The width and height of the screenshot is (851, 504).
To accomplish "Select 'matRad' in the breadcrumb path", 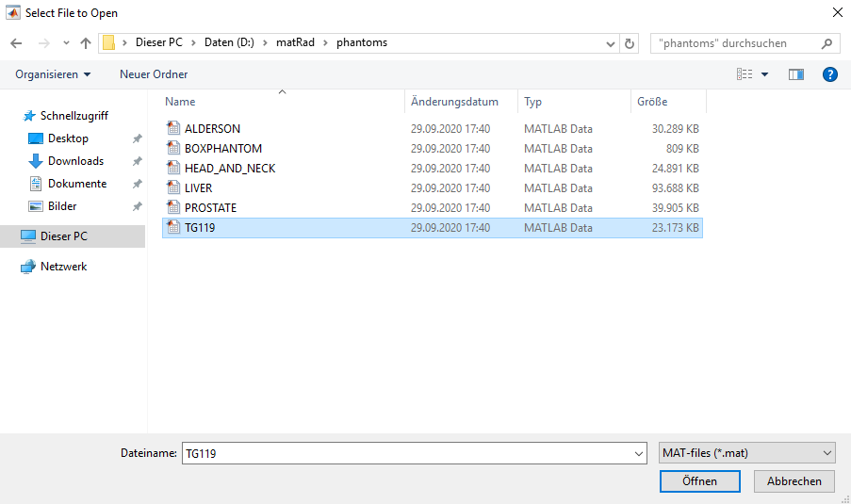I will pos(295,42).
